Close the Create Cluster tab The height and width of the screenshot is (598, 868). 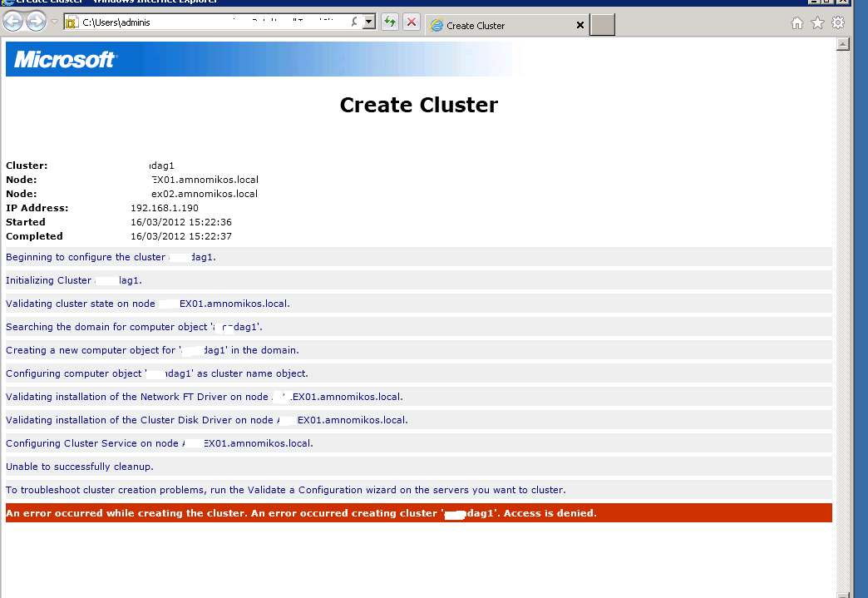[x=580, y=26]
